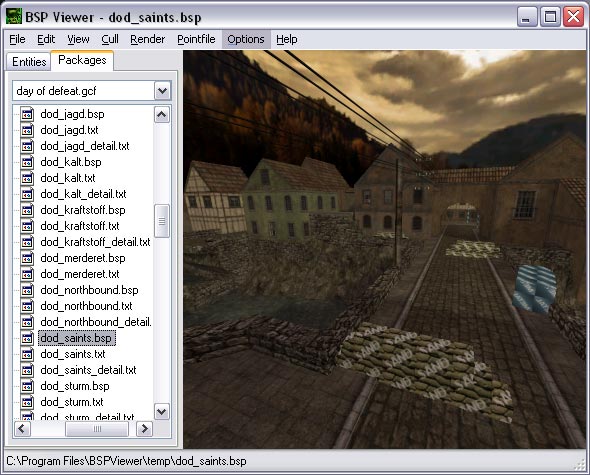
Task: Open the Pointfile menu
Action: (196, 39)
